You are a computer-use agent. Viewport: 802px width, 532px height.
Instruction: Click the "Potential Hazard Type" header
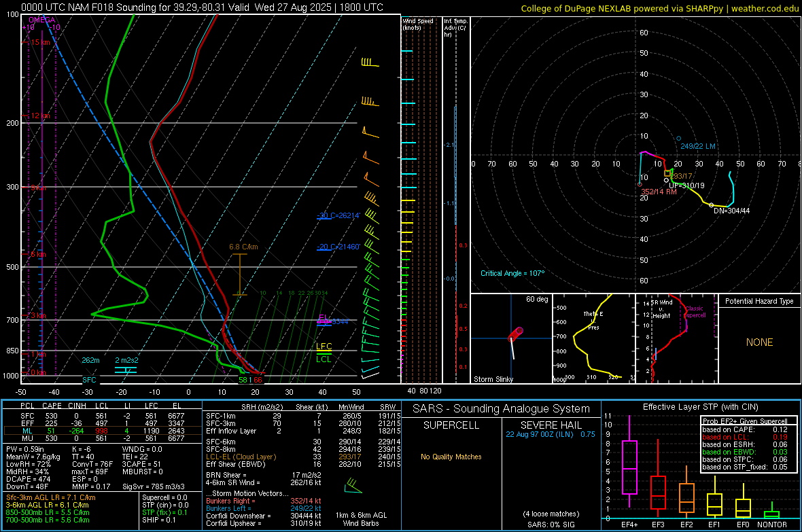[x=759, y=301]
